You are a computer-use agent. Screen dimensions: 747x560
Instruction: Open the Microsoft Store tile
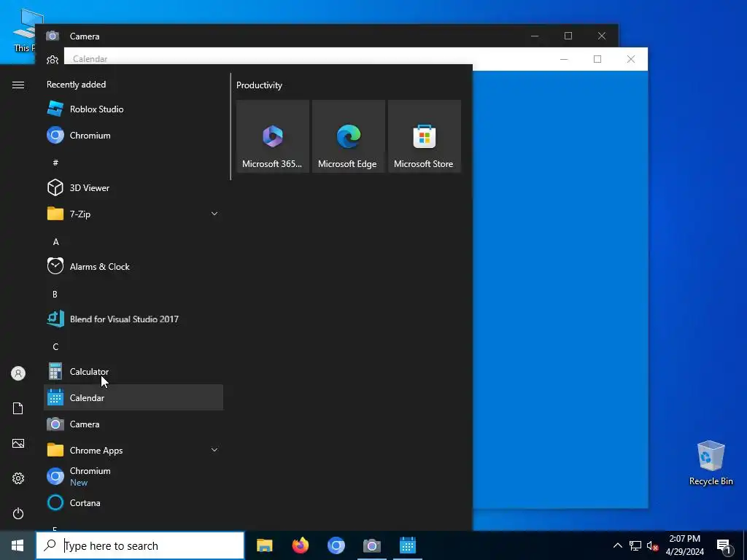coord(425,136)
